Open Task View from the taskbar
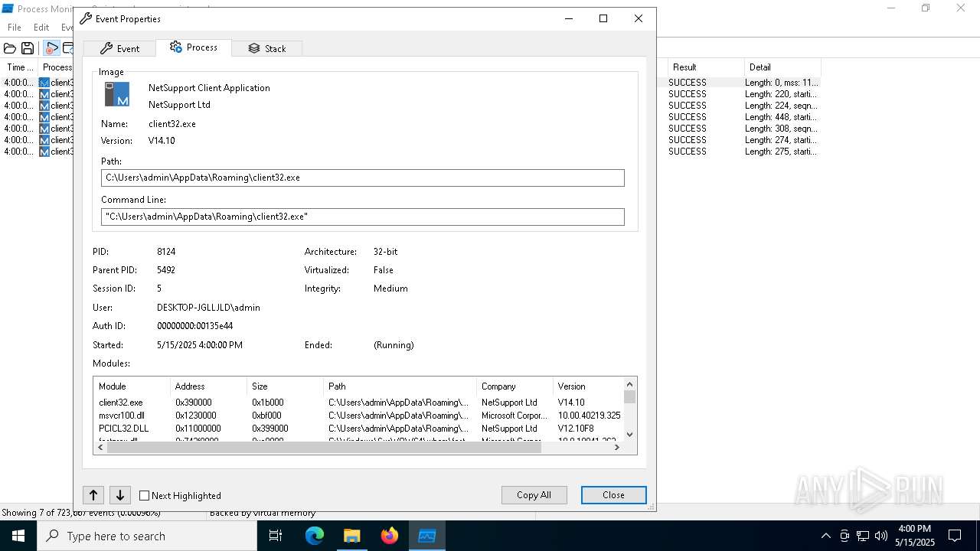980x551 pixels. 276,536
